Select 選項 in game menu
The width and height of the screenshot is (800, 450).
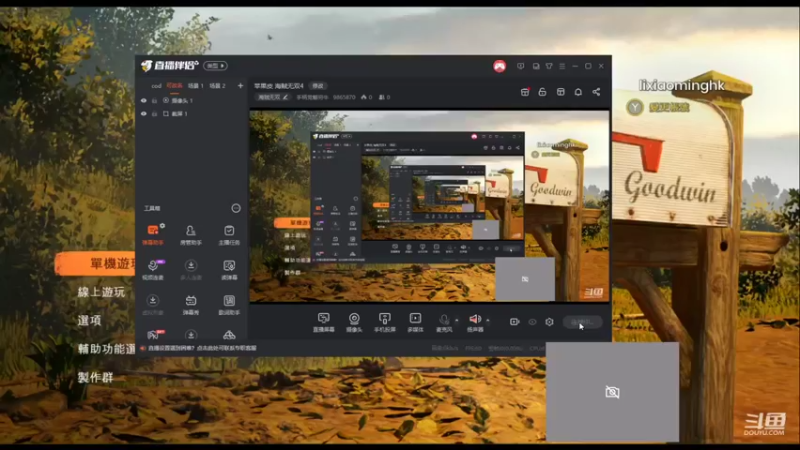(89, 320)
